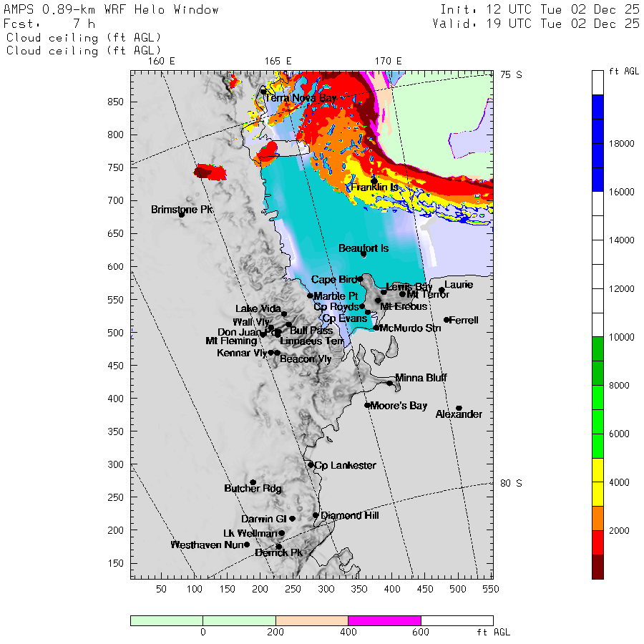Image resolution: width=644 pixels, height=644 pixels.
Task: Select the Mt Fleming label
Action: point(231,341)
